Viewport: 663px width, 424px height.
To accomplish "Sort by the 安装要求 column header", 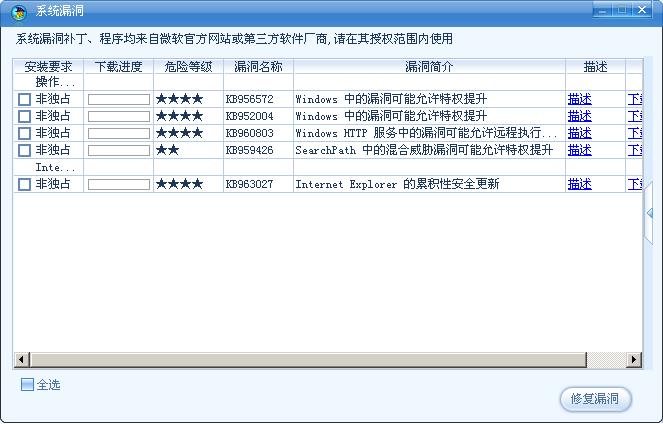I will [x=49, y=66].
